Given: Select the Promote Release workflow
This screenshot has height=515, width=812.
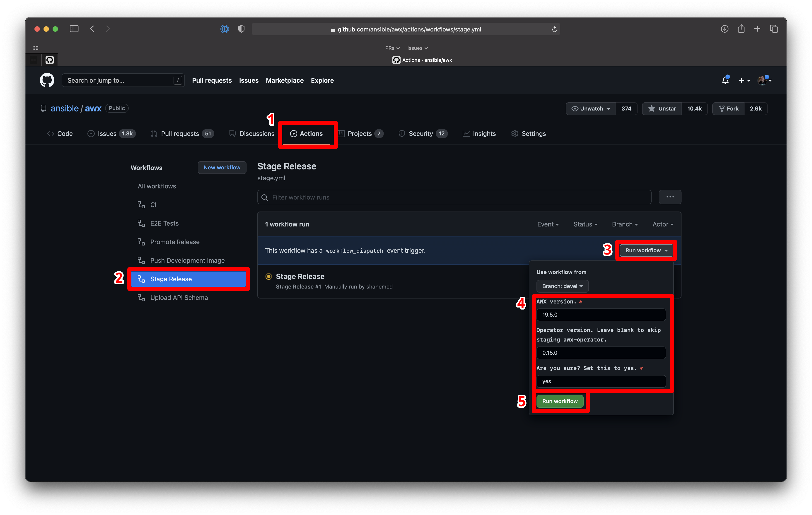Looking at the screenshot, I should point(175,242).
